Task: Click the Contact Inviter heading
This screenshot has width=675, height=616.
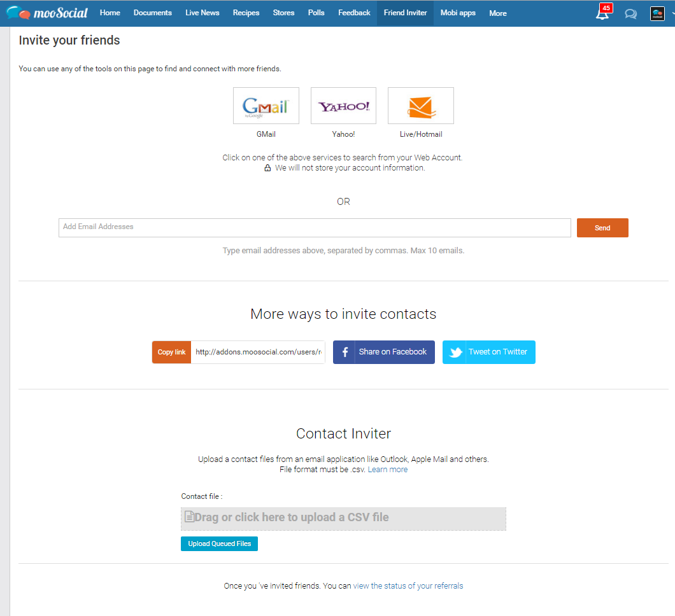Action: click(343, 433)
